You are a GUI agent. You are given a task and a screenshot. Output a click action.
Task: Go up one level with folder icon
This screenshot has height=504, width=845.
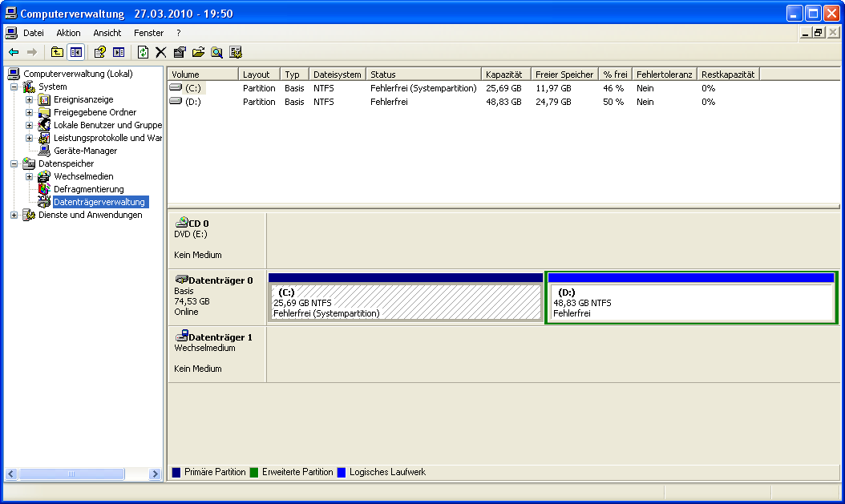pyautogui.click(x=57, y=52)
